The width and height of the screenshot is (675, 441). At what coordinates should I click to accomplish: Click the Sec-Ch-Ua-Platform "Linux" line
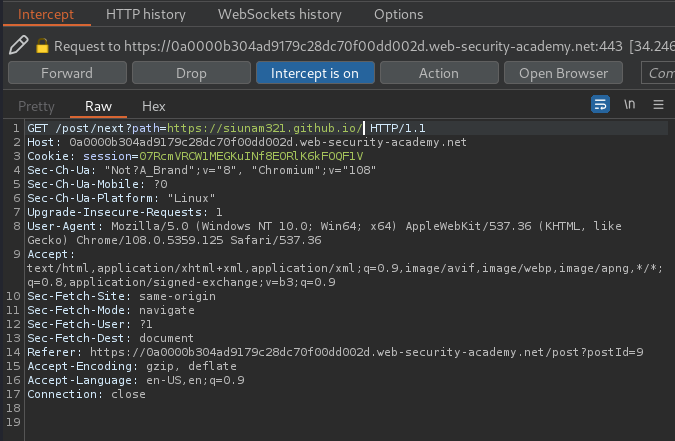pos(121,198)
